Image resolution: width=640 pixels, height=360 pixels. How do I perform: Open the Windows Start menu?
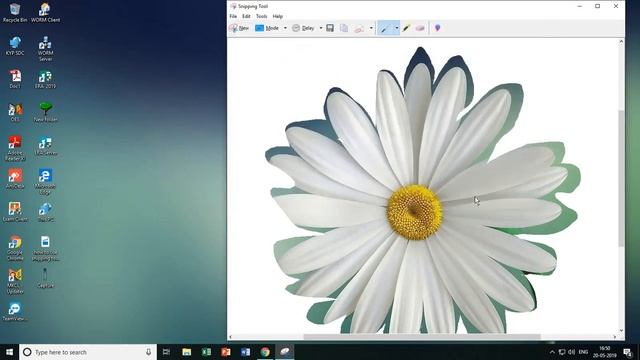(x=9, y=352)
